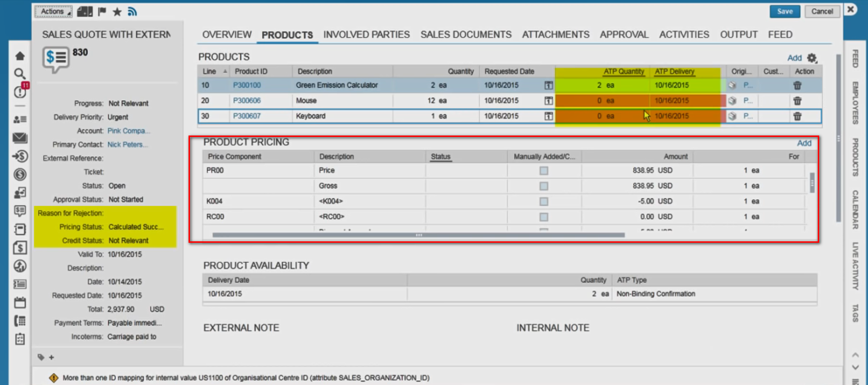The image size is (868, 385).
Task: Switch to the Involved Parties tab
Action: (x=366, y=34)
